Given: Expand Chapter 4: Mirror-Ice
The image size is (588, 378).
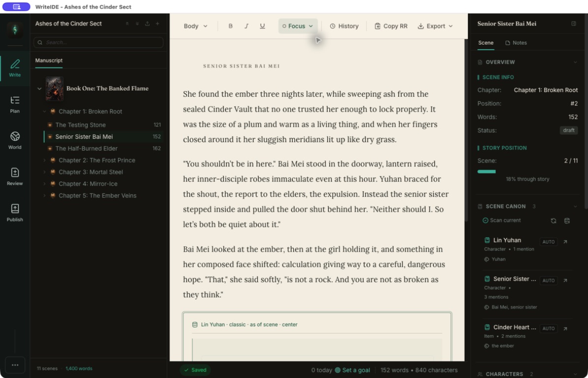Looking at the screenshot, I should point(44,184).
